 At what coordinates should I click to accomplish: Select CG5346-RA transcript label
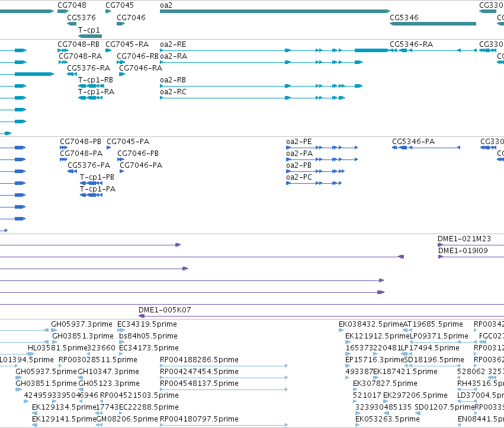point(412,44)
